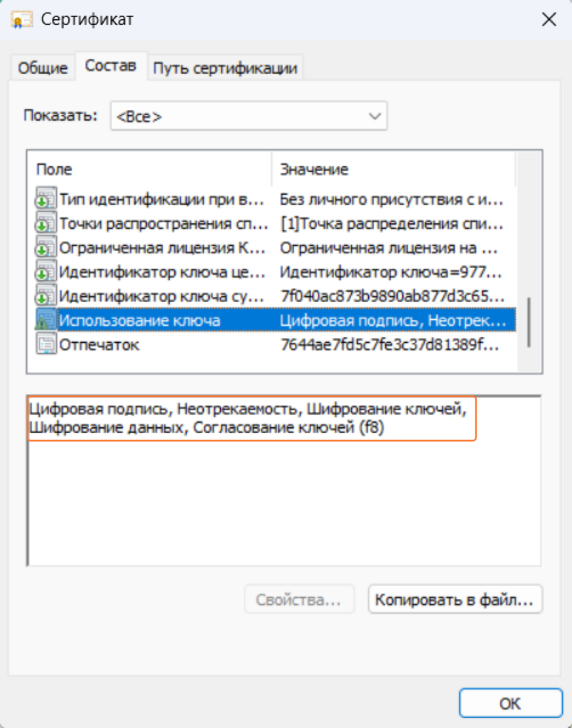Click the certificate icon in title bar
Image resolution: width=572 pixels, height=728 pixels.
(21, 20)
